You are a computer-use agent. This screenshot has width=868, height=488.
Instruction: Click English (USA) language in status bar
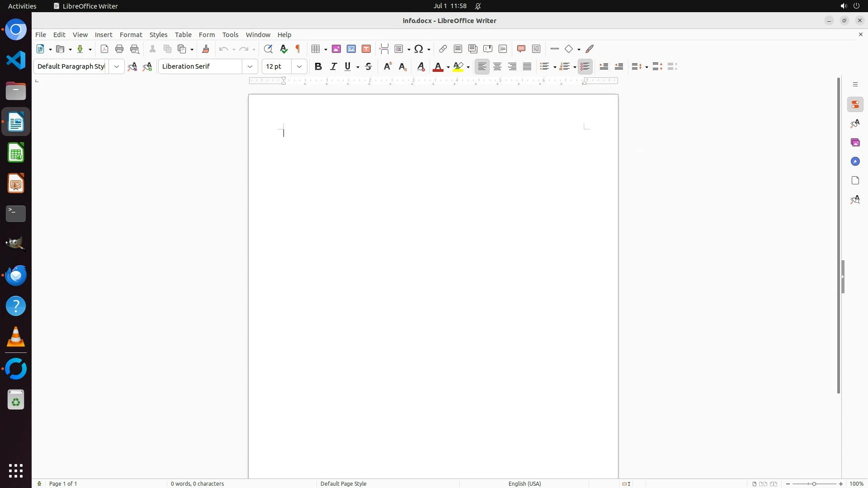[x=524, y=483]
